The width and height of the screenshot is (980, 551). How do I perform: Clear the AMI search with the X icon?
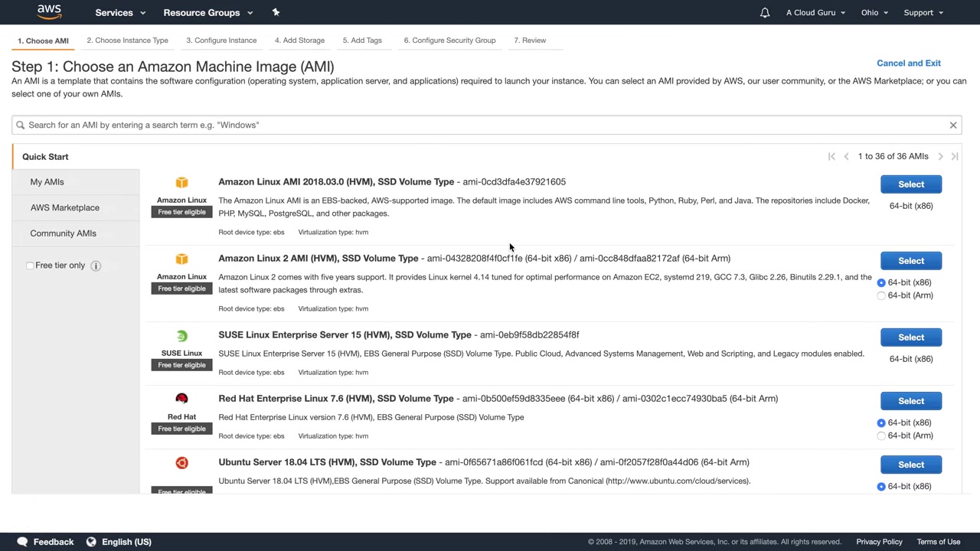click(x=953, y=125)
